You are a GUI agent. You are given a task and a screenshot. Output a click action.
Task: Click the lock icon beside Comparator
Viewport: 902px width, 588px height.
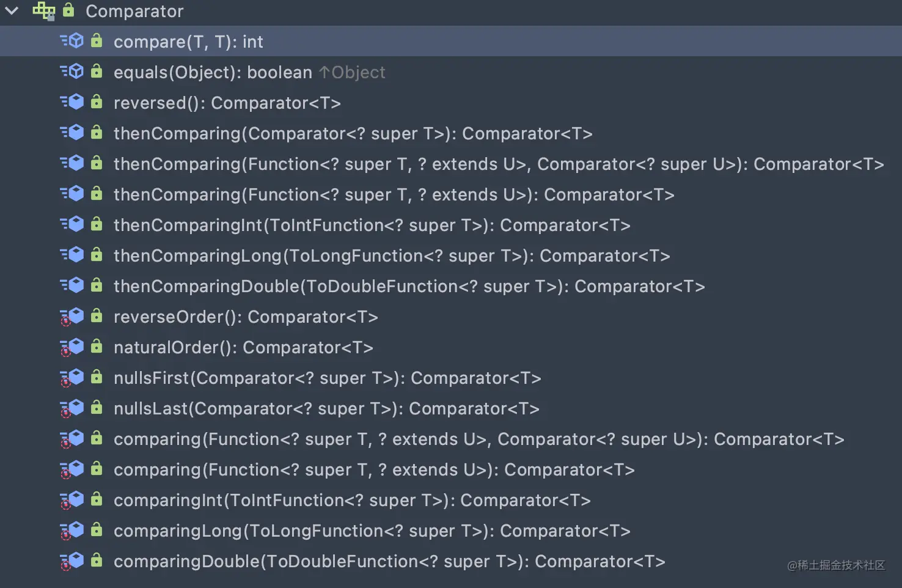[68, 10]
